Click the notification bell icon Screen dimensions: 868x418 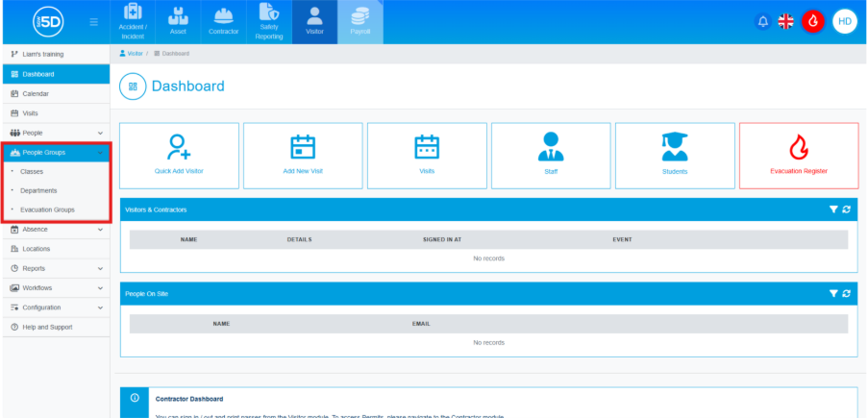click(x=763, y=21)
